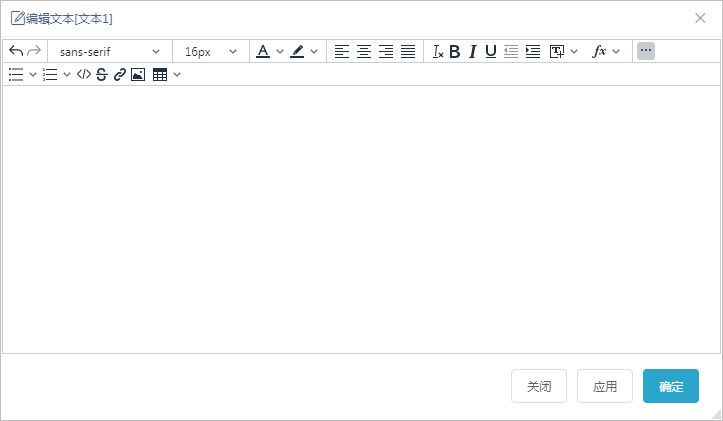Expand the table options dropdown arrow
Image resolution: width=723 pixels, height=421 pixels.
(177, 74)
